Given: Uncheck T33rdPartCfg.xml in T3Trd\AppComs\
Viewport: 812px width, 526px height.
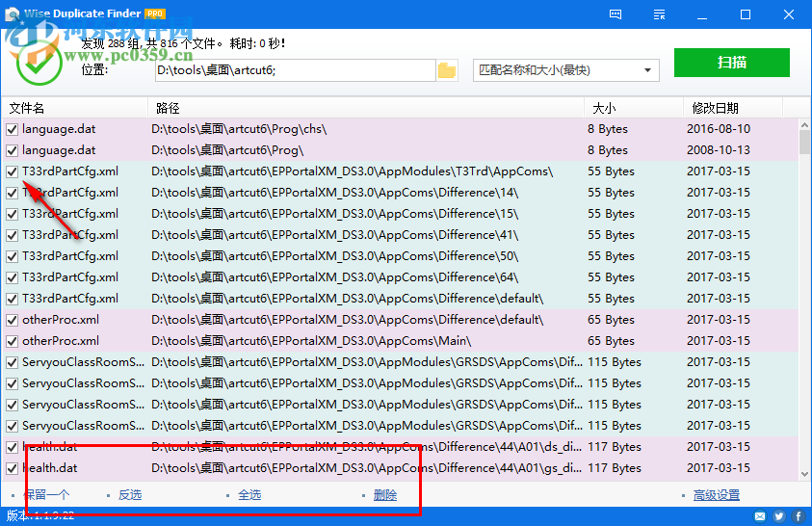Looking at the screenshot, I should pyautogui.click(x=12, y=171).
